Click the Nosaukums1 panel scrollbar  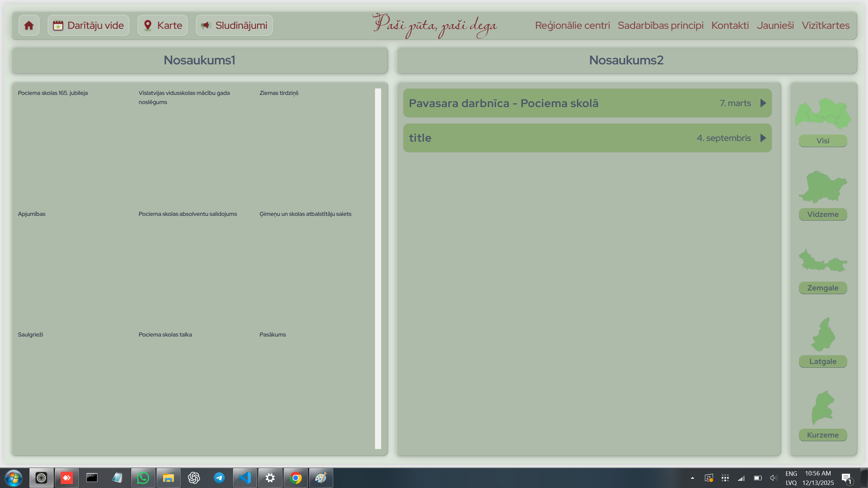point(378,268)
